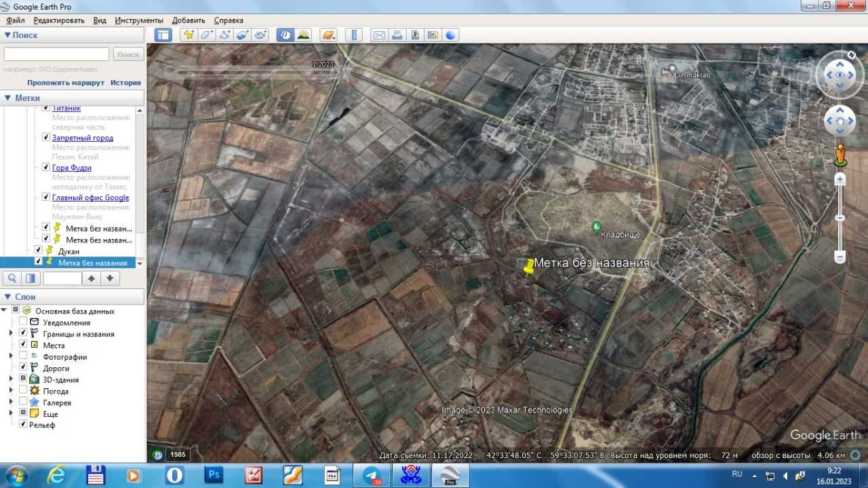The image size is (868, 488).
Task: Toggle the Рельеф checkbox
Action: pos(24,425)
